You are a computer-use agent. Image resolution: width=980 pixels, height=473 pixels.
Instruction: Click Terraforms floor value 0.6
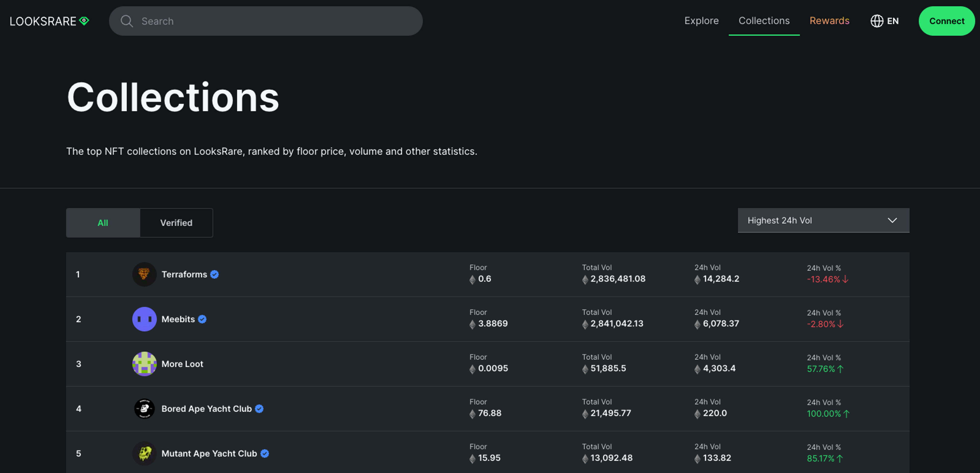(485, 279)
